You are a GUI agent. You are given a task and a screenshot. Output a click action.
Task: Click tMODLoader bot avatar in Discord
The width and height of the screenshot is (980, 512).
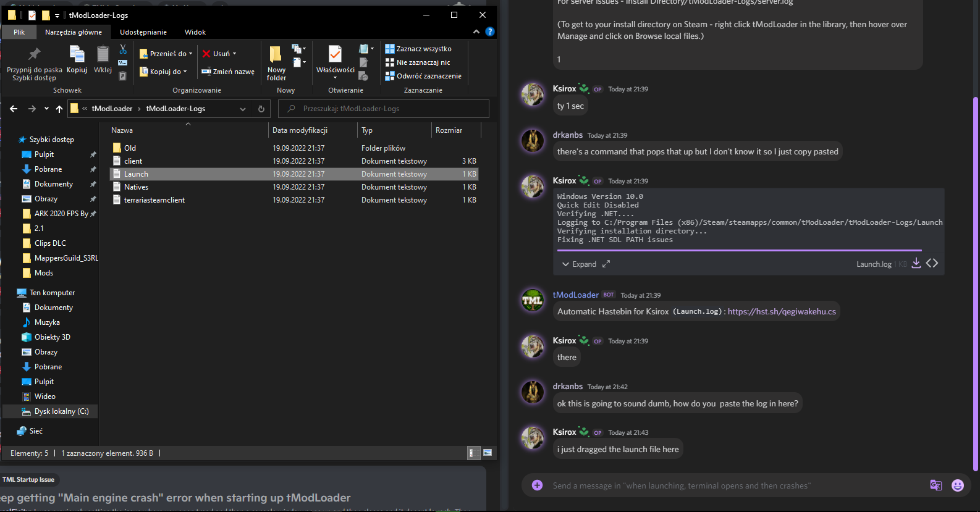click(x=533, y=300)
